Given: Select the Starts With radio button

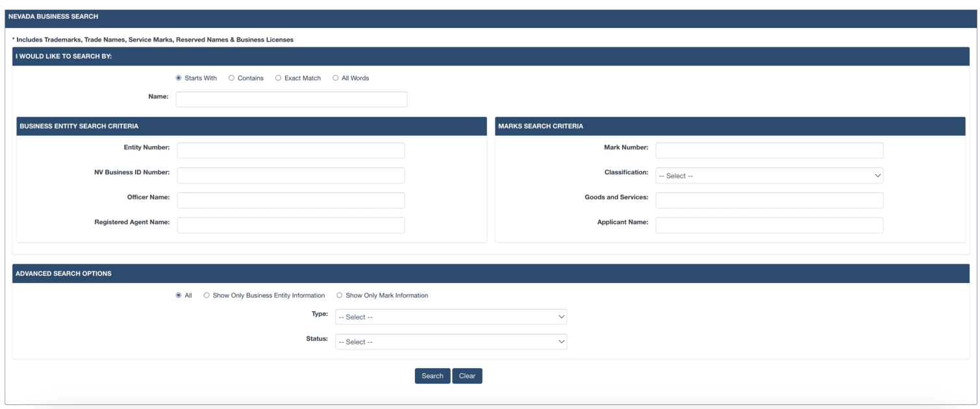Looking at the screenshot, I should pyautogui.click(x=179, y=78).
